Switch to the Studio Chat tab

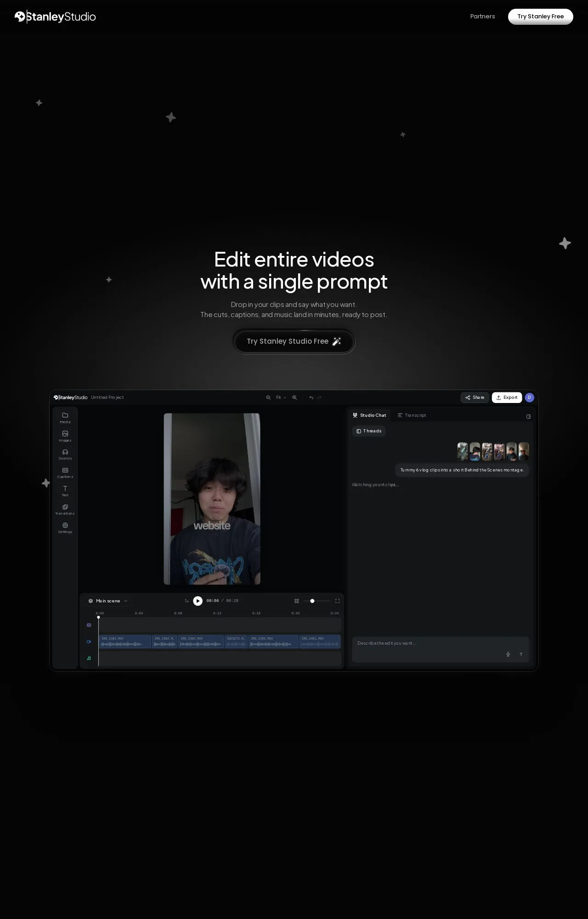(x=369, y=415)
